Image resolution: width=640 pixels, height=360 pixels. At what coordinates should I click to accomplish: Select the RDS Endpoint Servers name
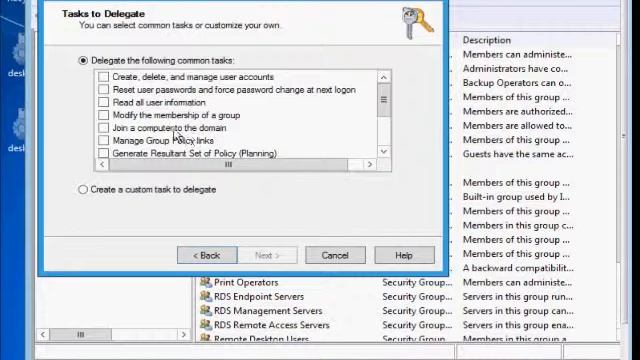click(259, 297)
